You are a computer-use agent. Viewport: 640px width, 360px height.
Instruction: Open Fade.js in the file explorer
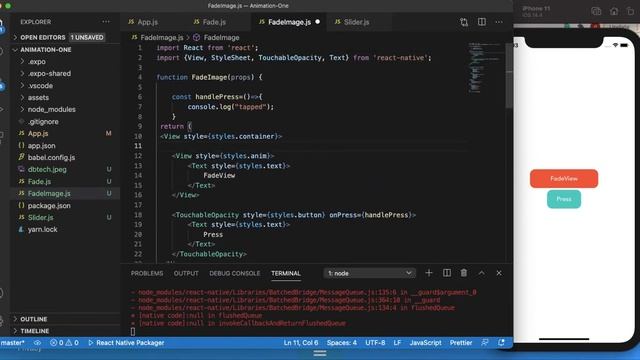pos(39,181)
